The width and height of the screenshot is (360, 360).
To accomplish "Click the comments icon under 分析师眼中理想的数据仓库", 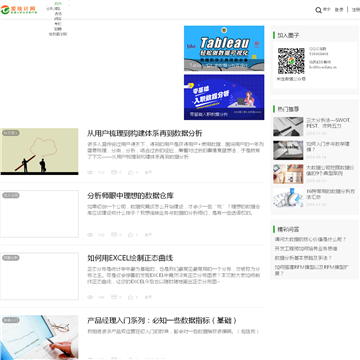I will point(114,235).
